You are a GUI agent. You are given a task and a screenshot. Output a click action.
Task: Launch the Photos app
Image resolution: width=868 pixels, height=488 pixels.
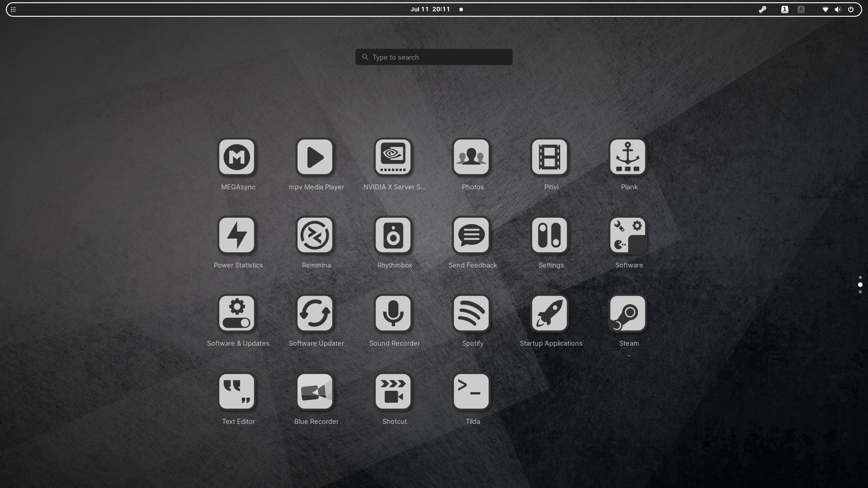click(472, 157)
